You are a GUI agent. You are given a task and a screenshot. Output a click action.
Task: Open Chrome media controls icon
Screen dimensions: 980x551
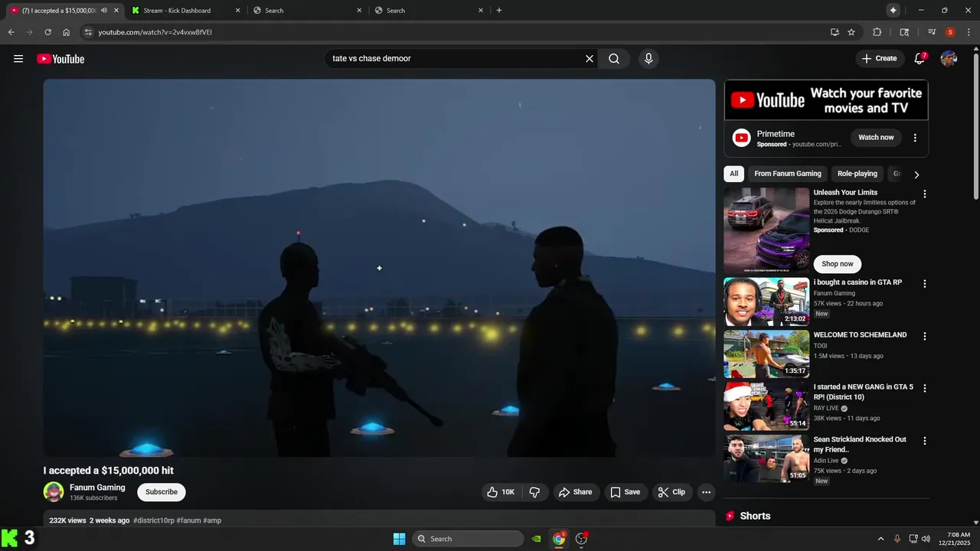tap(932, 32)
